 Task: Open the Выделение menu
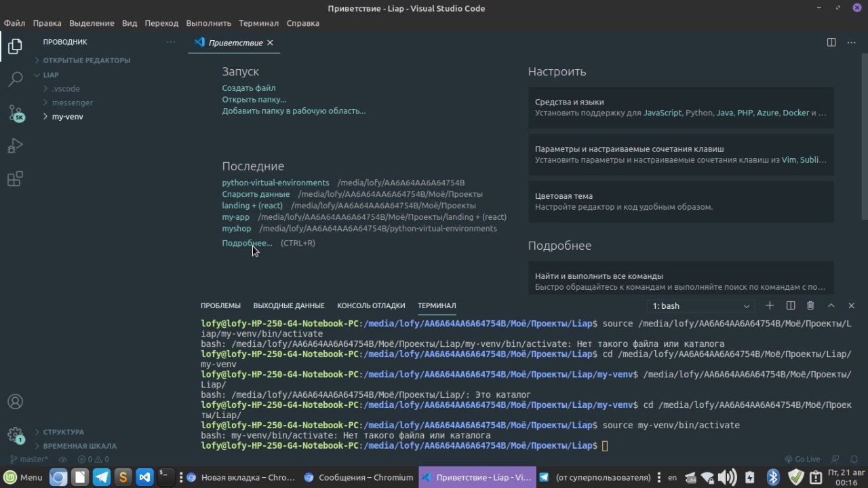(92, 22)
